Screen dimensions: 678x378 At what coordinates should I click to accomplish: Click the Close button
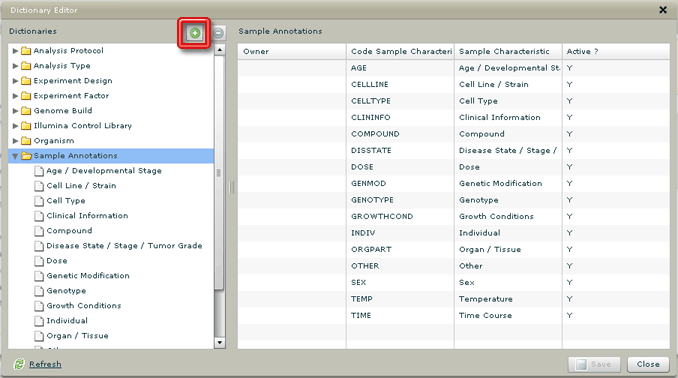[x=648, y=364]
